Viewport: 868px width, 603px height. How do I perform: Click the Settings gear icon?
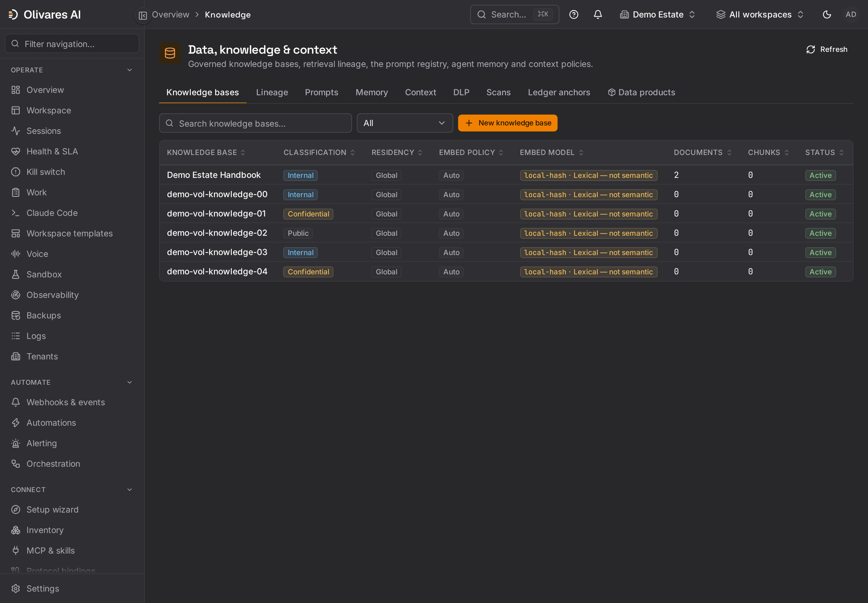(15, 589)
